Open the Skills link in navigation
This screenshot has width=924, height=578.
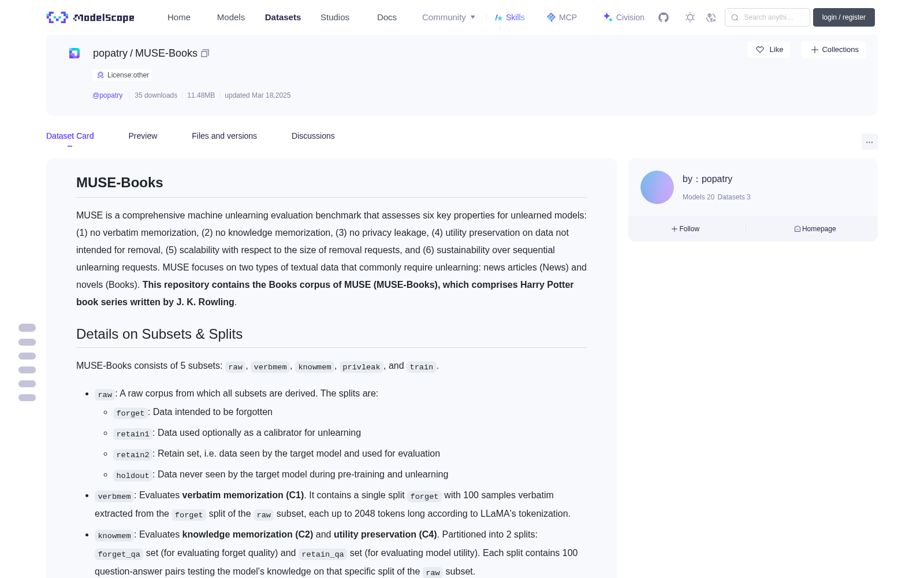pyautogui.click(x=510, y=17)
